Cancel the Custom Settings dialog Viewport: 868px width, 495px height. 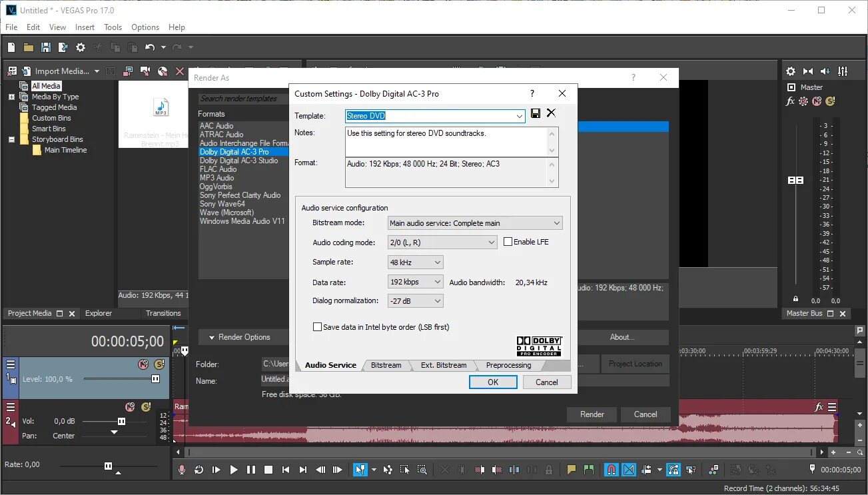click(547, 382)
